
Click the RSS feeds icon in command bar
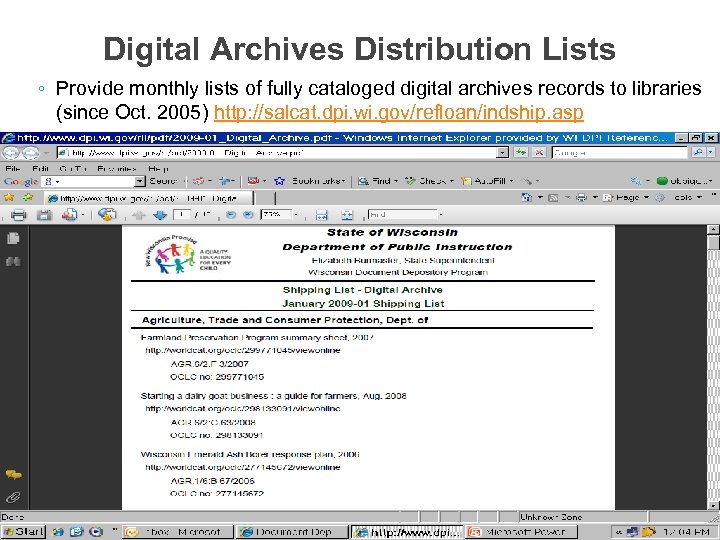click(554, 197)
